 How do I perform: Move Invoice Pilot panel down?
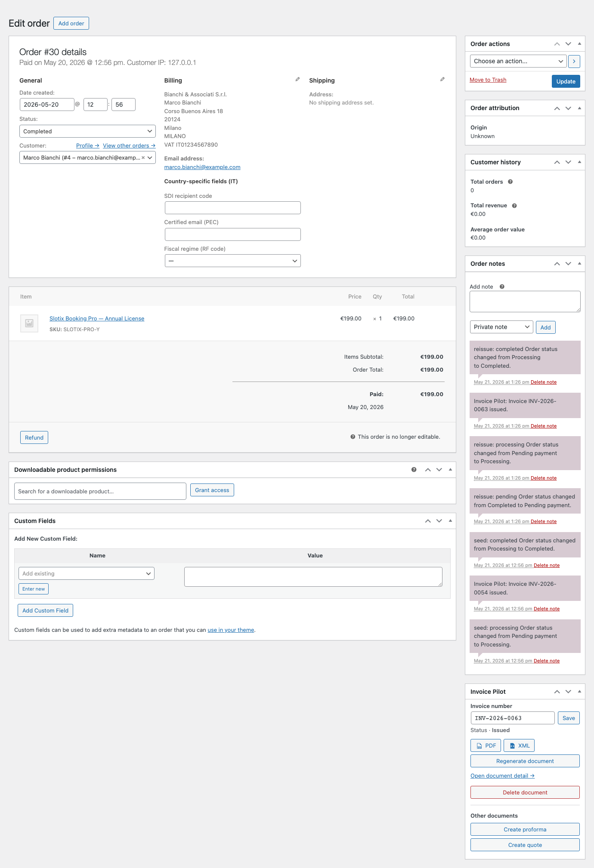click(x=568, y=692)
